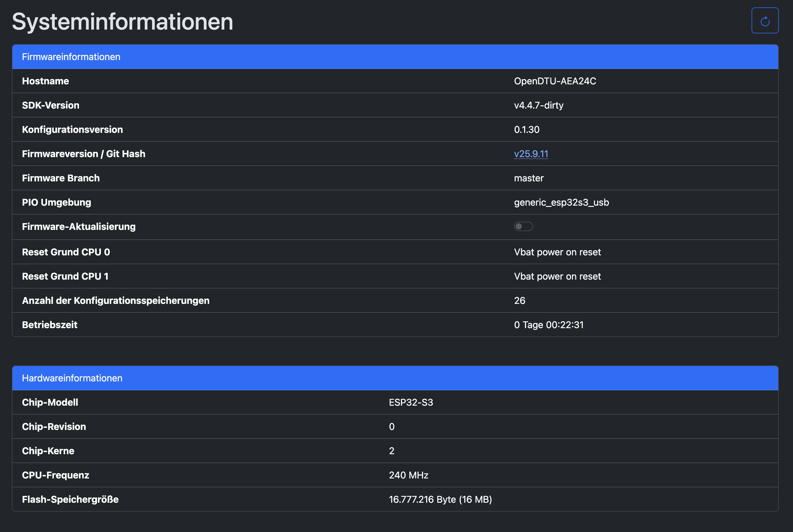Click the Flash-Speichergröße byte value
793x532 pixels.
[x=440, y=499]
